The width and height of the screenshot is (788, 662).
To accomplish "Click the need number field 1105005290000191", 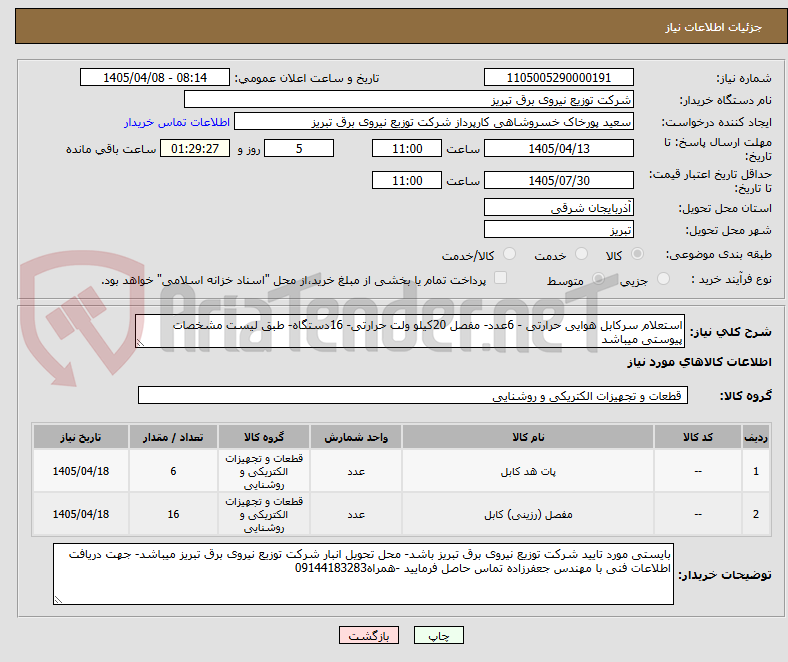I will [x=559, y=77].
